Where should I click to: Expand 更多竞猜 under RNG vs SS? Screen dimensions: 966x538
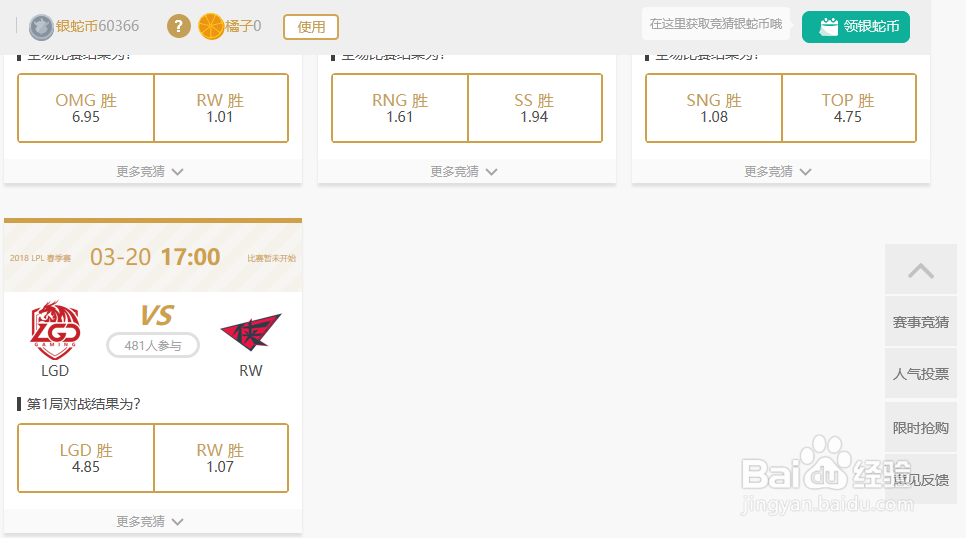click(464, 171)
